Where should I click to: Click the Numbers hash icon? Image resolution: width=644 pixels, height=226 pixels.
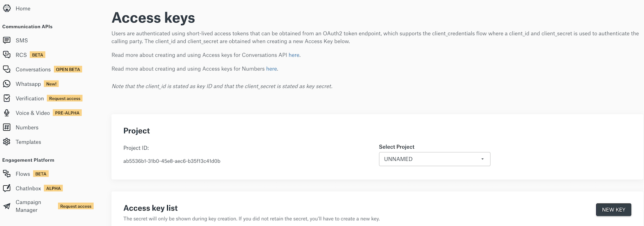pos(7,127)
